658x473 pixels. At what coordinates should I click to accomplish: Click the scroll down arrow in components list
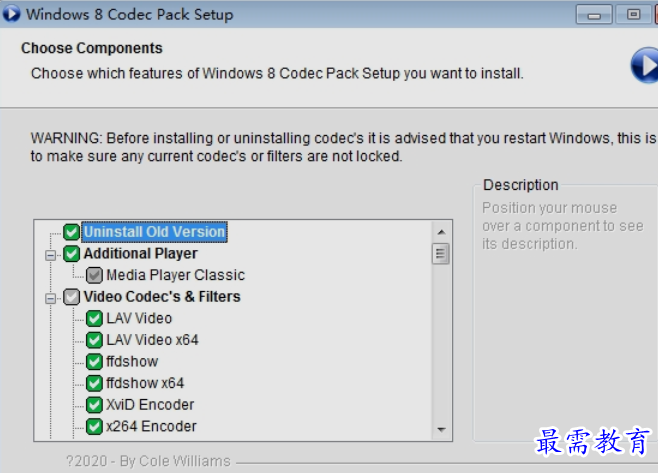coord(441,429)
